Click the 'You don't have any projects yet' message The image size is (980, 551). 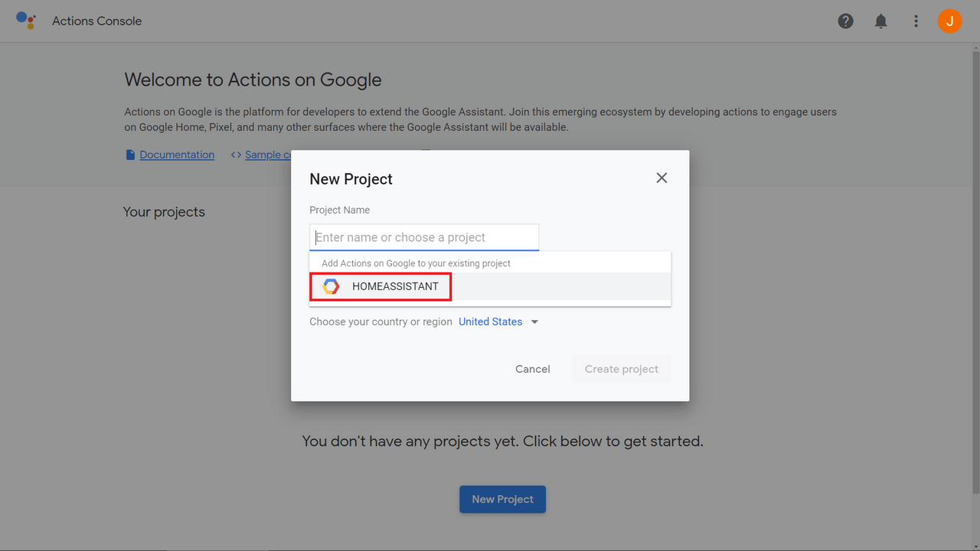502,441
